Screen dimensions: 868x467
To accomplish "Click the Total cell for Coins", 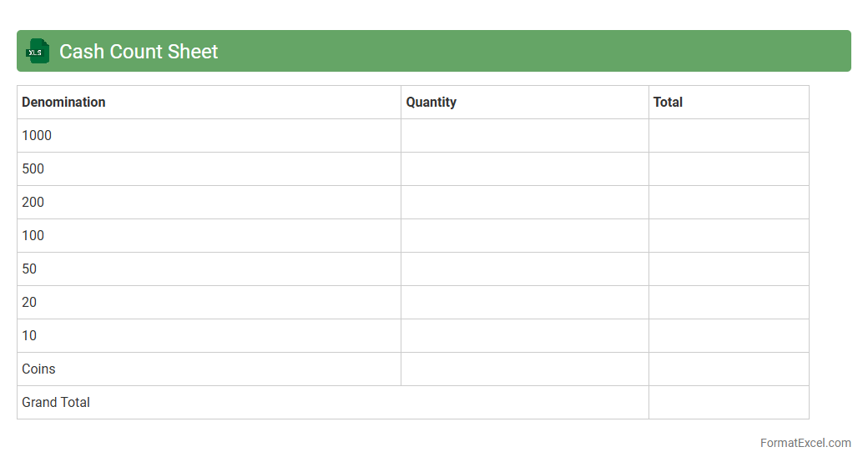I will click(729, 369).
